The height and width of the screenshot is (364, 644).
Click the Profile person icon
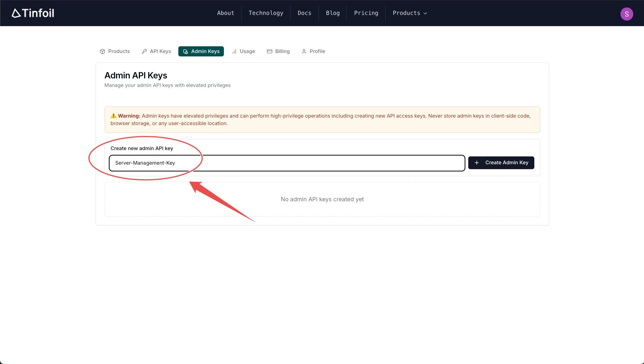[304, 52]
